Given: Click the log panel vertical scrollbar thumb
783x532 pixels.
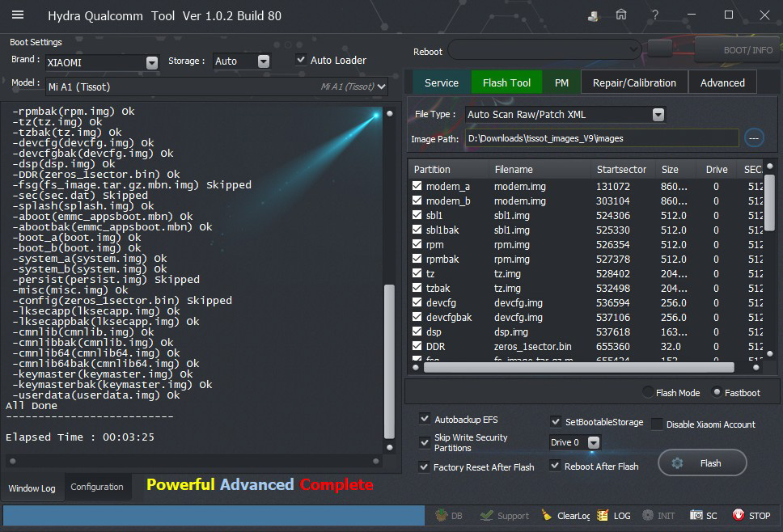Looking at the screenshot, I should pyautogui.click(x=389, y=361).
